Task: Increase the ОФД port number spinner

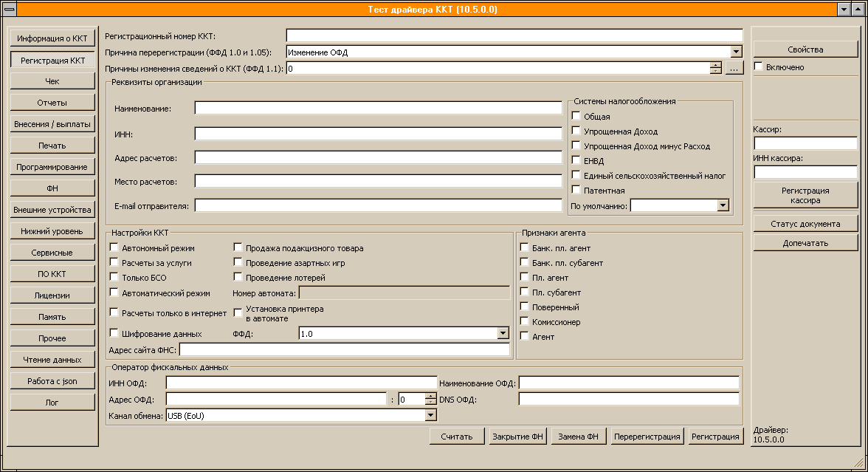Action: coord(431,396)
